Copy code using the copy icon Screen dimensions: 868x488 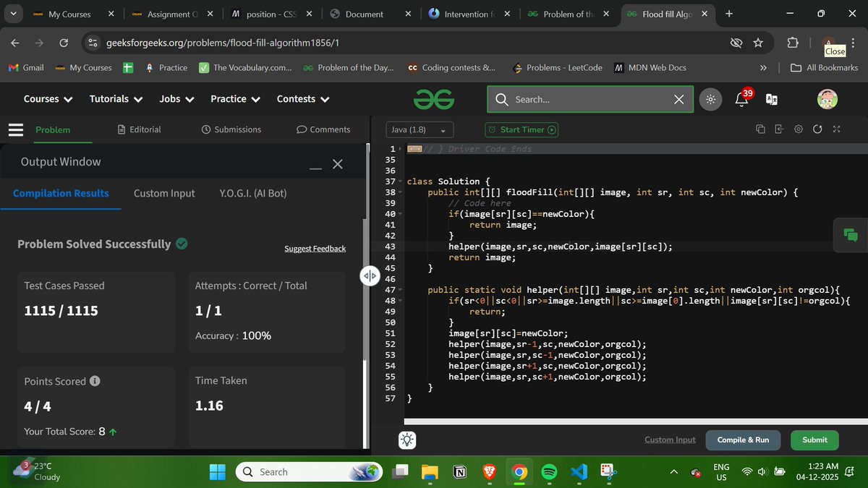coord(760,129)
